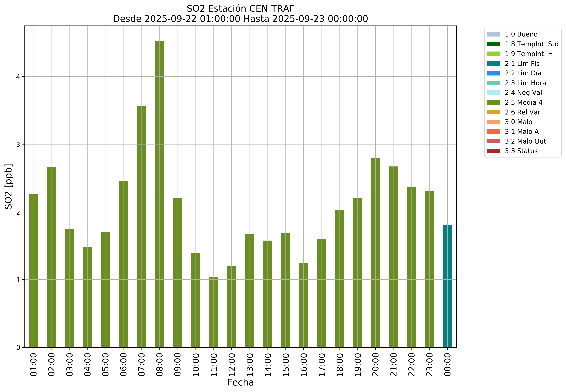Click the tallest bar at 08:00
This screenshot has height=392, width=566.
(x=159, y=194)
